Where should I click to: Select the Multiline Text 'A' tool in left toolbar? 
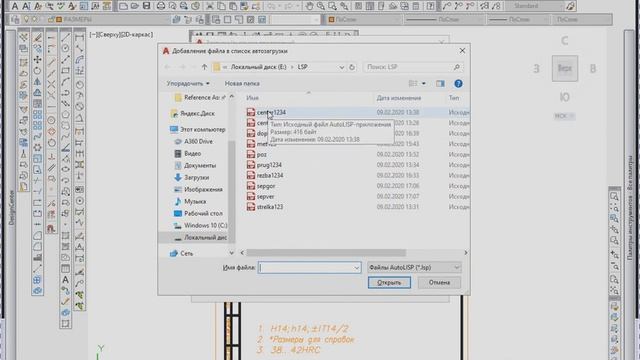pos(65,280)
